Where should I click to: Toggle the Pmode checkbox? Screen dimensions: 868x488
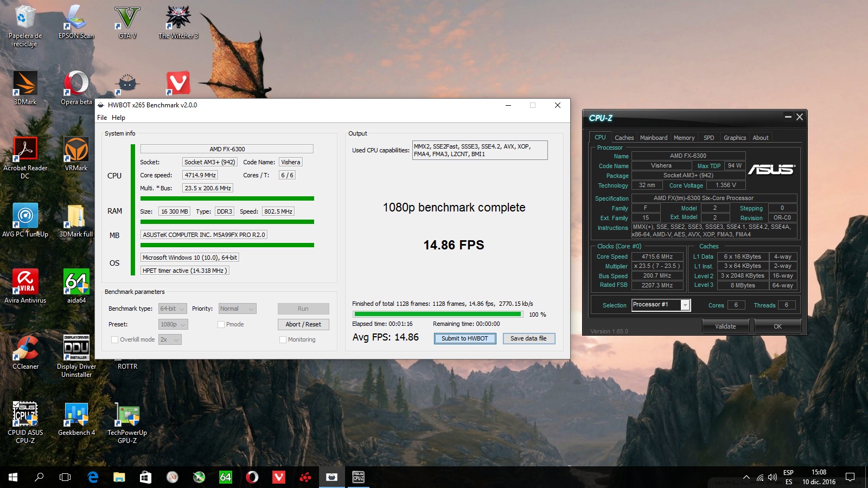click(221, 324)
